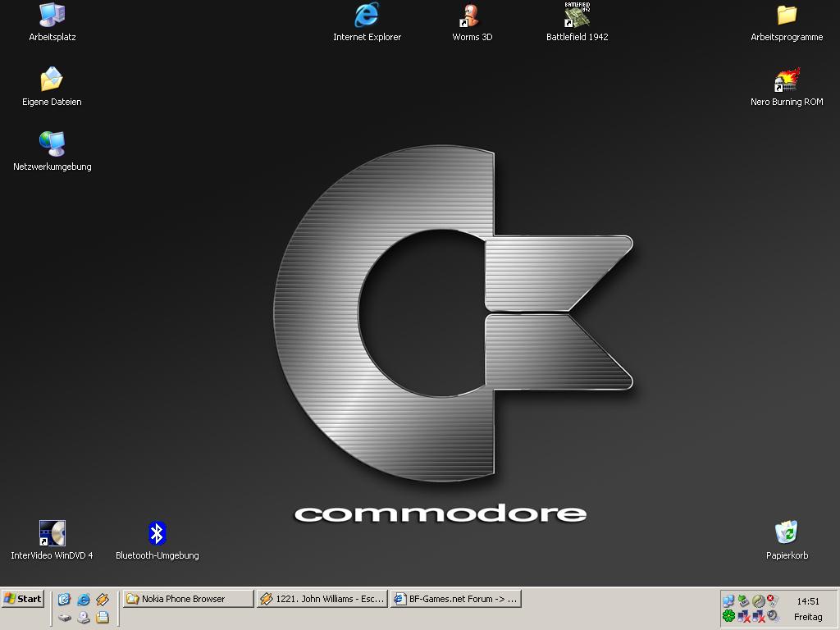
Task: Click the 14:51 clock in the tray
Action: coord(808,601)
